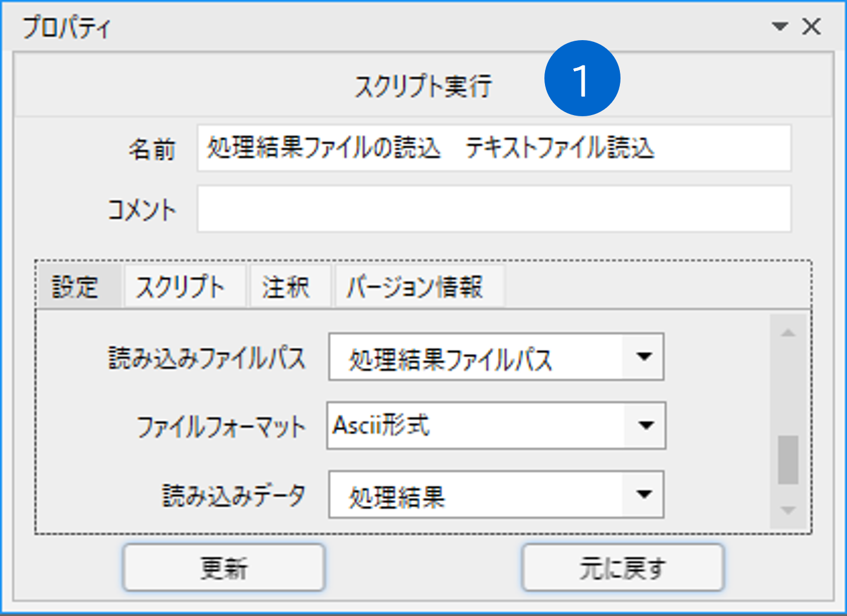Select the 処理結果ファイルパス combo box text

(449, 359)
